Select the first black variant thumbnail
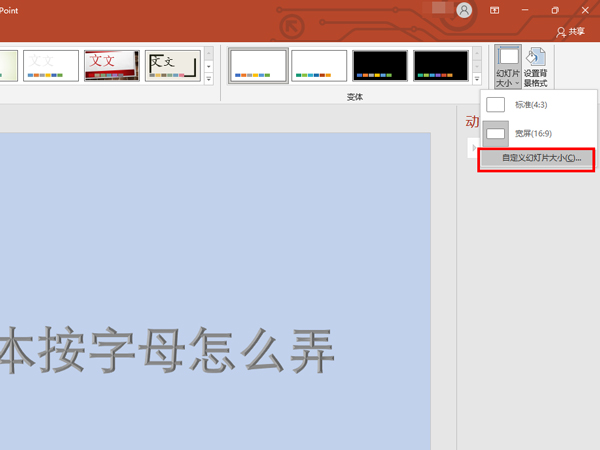Viewport: 600px width, 450px height. (380, 65)
